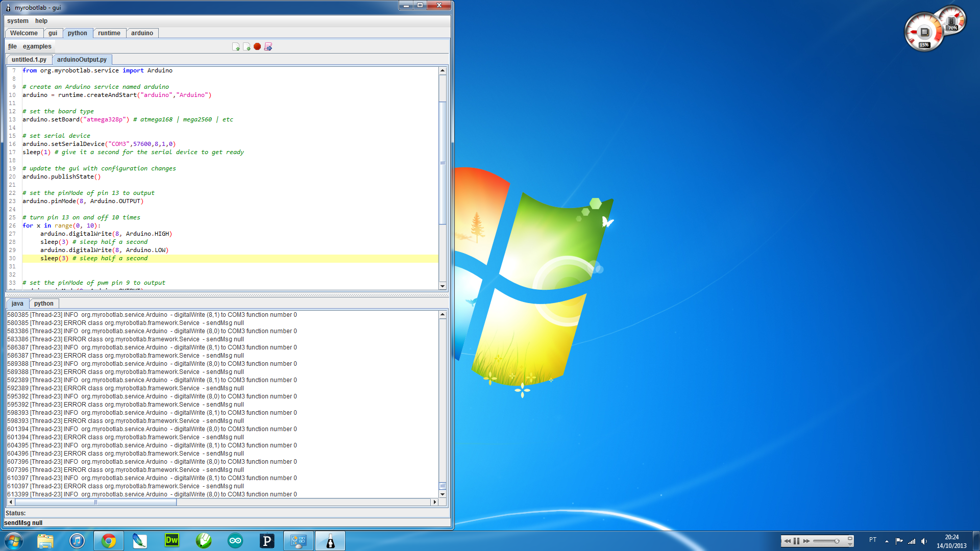Screen dimensions: 980x551
Task: Select the arduinoOutput.py script tab
Action: (x=82, y=60)
